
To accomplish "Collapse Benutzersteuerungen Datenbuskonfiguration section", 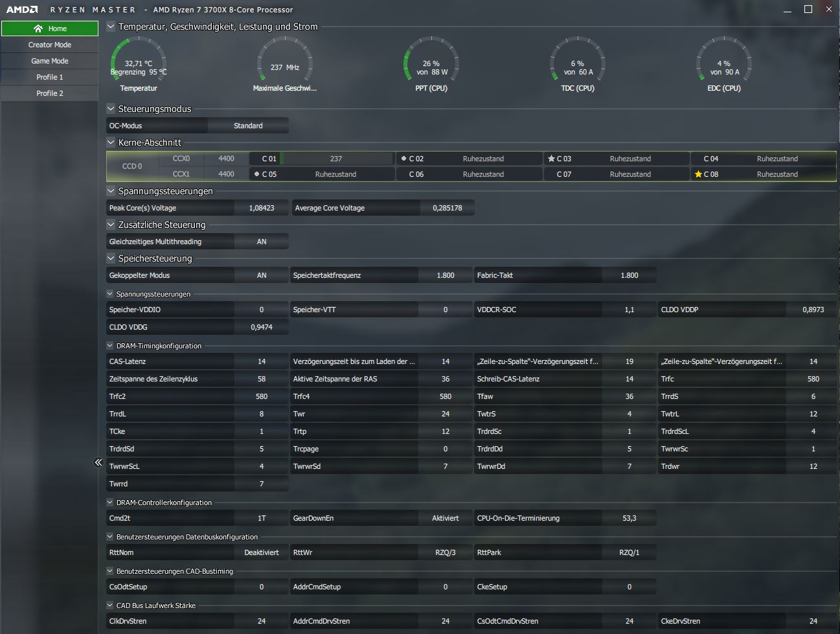I will (x=110, y=537).
